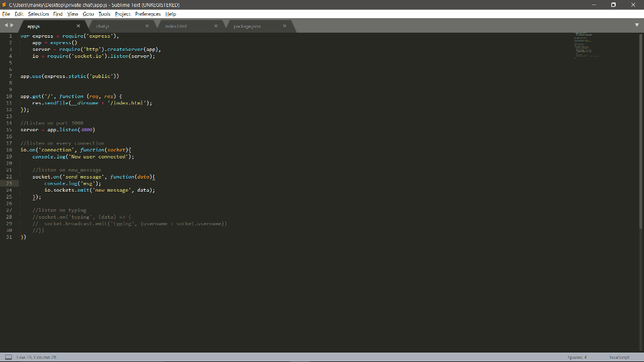Open the Selection menu
The image size is (644, 362).
tap(38, 13)
